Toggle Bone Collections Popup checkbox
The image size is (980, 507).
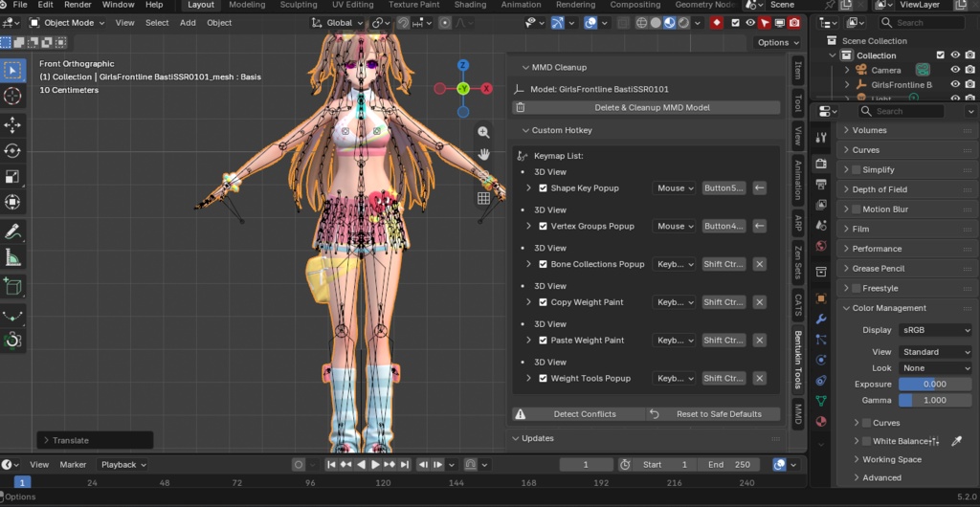point(543,264)
